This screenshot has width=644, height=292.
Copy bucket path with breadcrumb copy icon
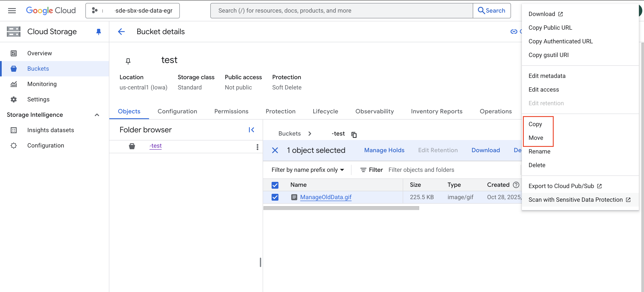354,135
